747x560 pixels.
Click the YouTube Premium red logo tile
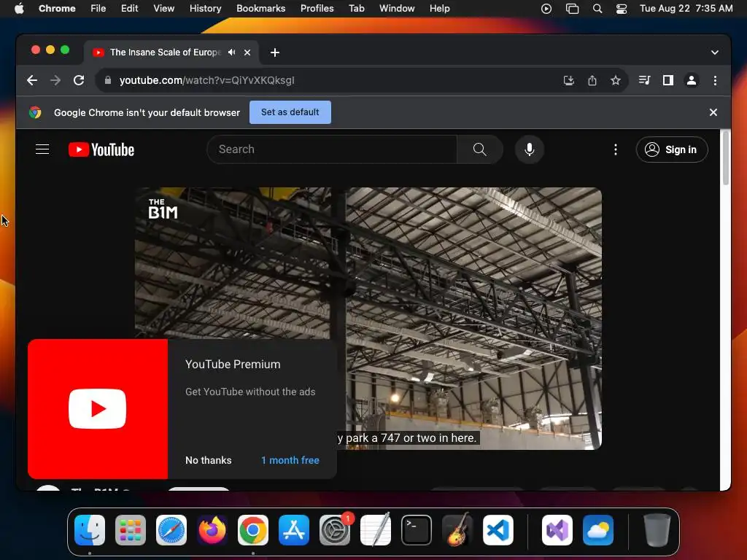point(98,409)
